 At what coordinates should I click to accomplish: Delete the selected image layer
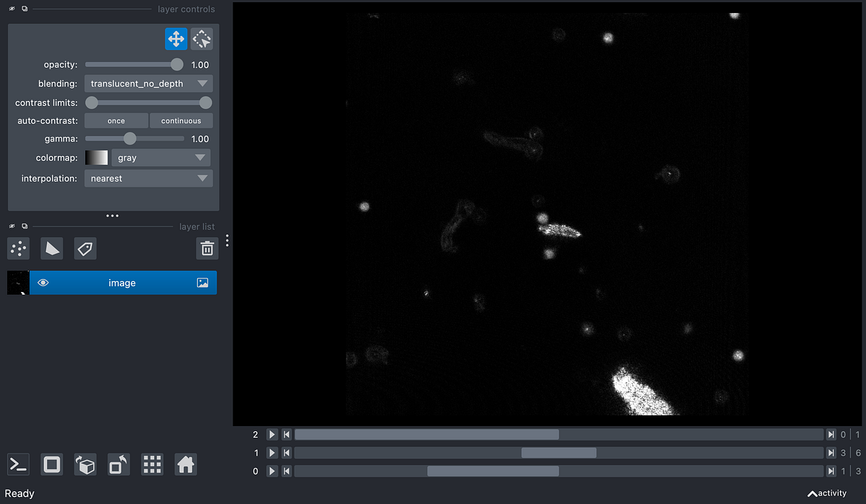pos(207,248)
